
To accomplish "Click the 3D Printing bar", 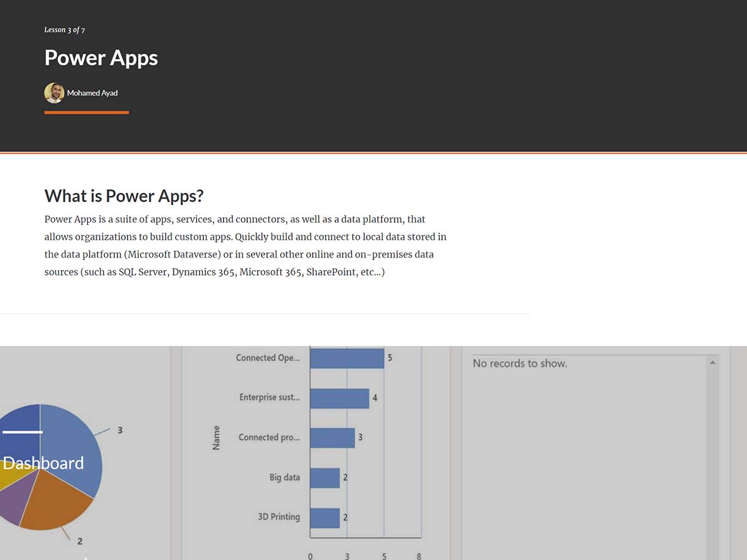I will coord(325,518).
